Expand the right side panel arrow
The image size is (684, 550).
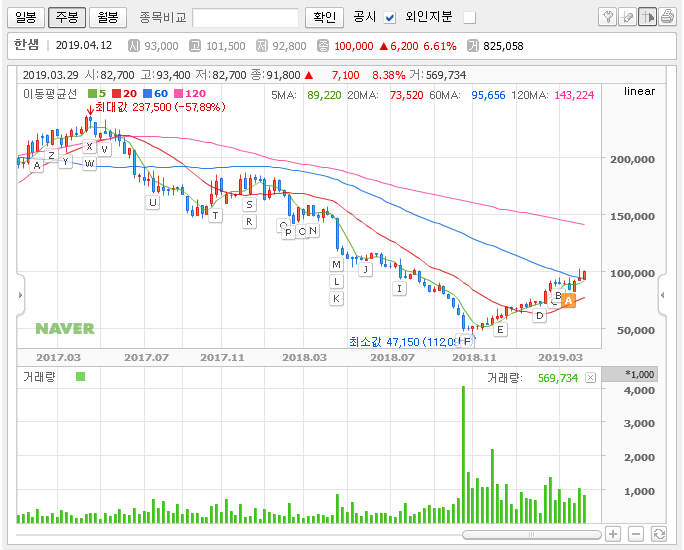(x=663, y=295)
